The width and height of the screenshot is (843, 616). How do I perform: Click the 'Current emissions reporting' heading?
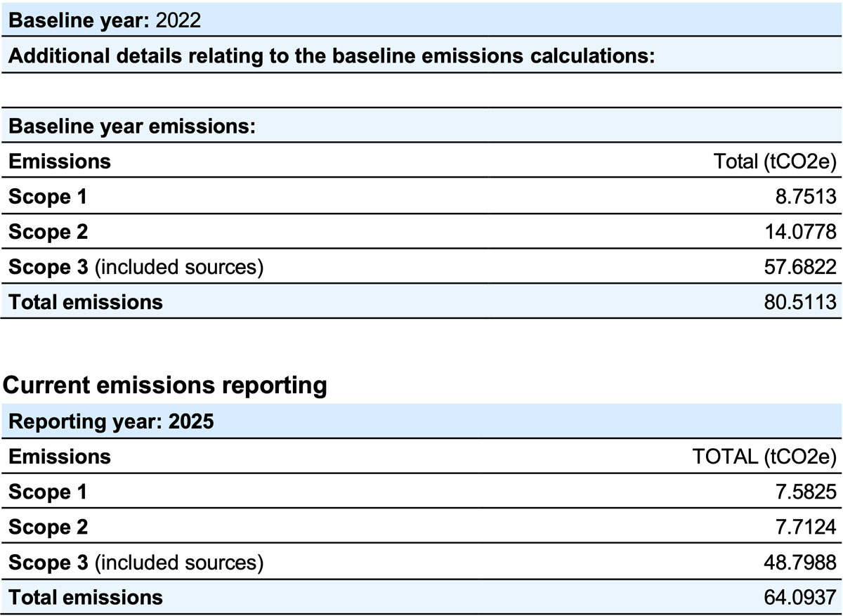(164, 386)
